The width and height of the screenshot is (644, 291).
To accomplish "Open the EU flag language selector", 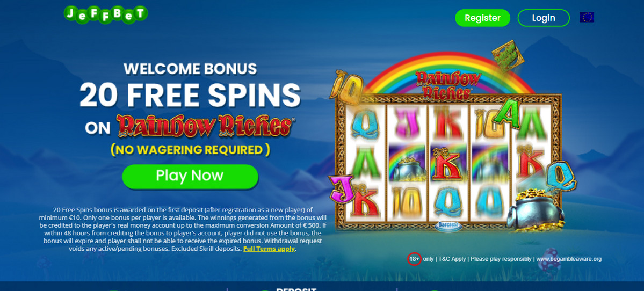I will click(x=587, y=17).
